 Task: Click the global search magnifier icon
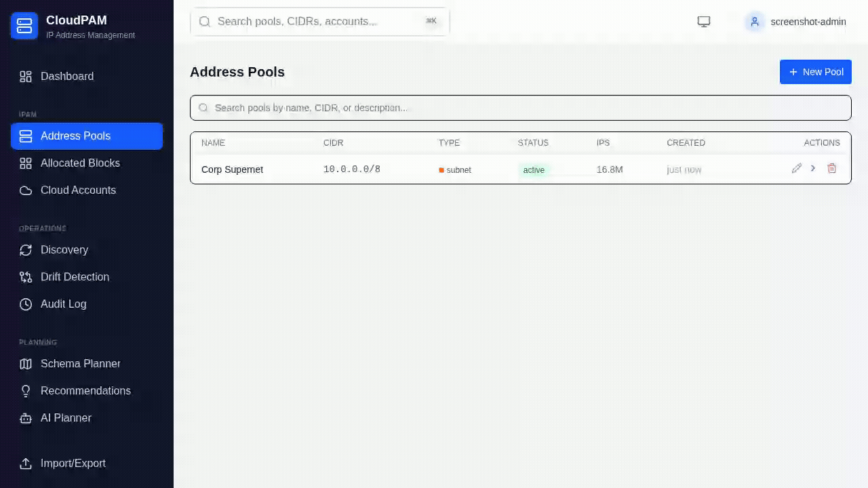click(x=205, y=22)
